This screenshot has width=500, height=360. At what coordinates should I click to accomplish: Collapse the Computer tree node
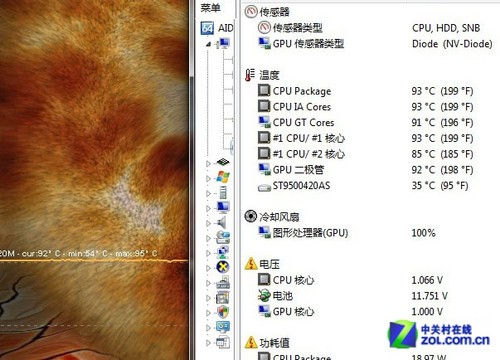coord(208,44)
